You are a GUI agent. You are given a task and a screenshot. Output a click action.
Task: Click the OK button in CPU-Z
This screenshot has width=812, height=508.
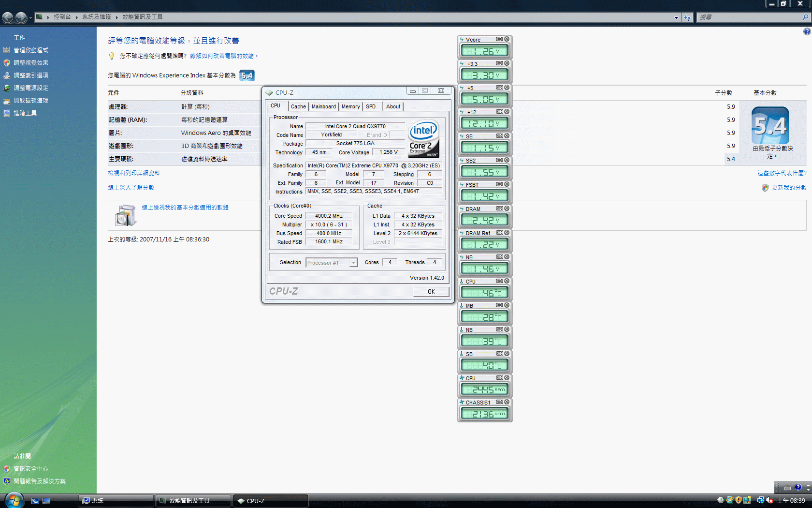(431, 291)
